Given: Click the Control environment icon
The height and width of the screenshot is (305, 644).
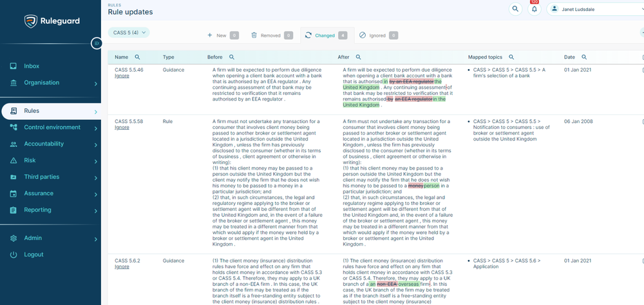Looking at the screenshot, I should click(13, 128).
